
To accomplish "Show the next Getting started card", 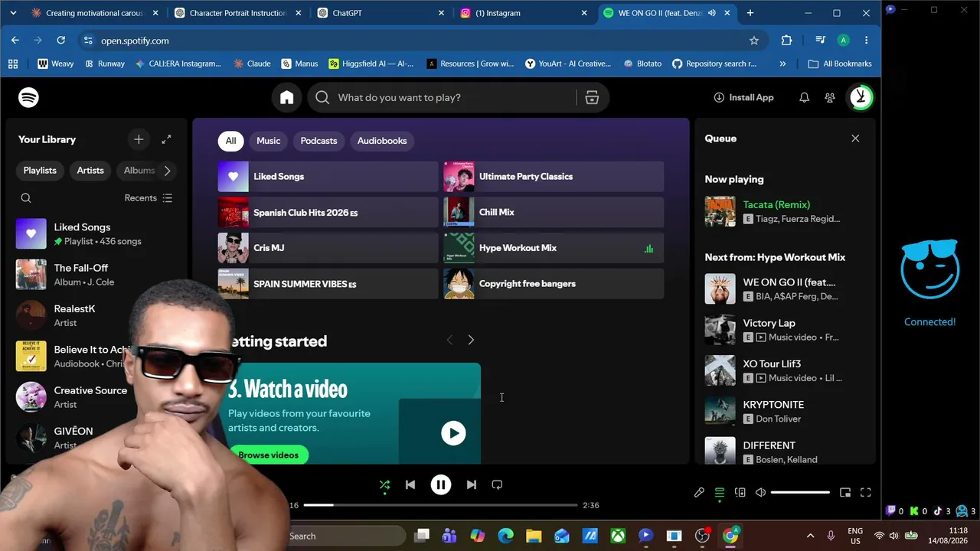I will pyautogui.click(x=471, y=340).
